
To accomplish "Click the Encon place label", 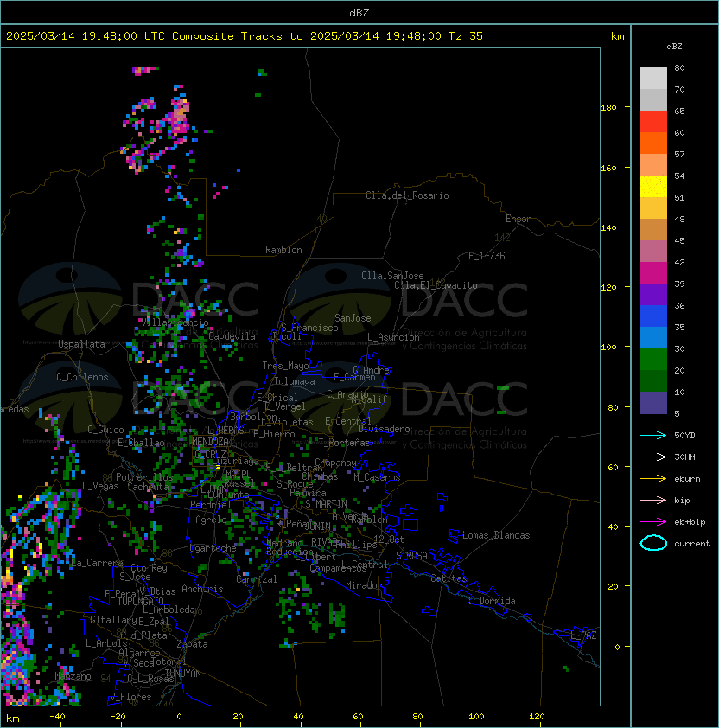I will [519, 219].
